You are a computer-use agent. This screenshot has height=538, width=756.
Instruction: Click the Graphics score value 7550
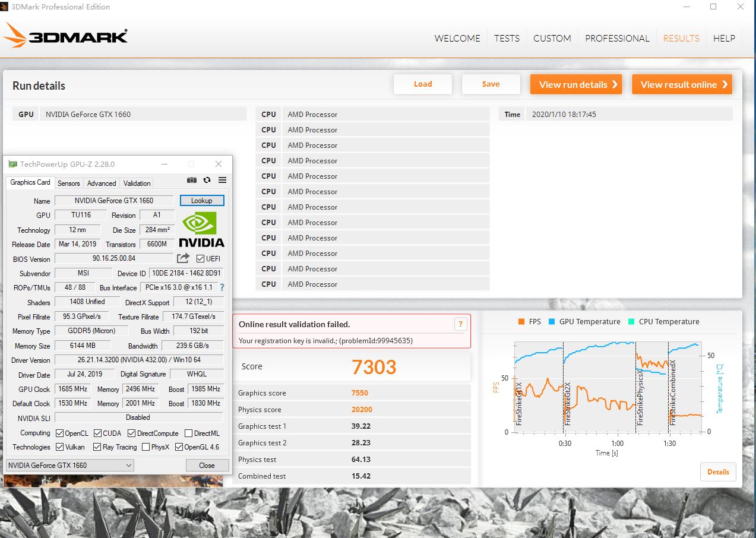coord(360,393)
